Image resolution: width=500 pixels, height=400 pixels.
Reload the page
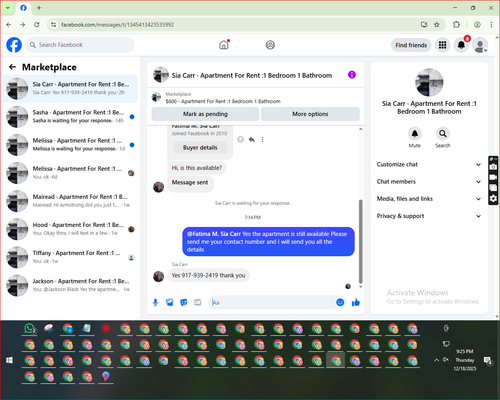pos(37,25)
